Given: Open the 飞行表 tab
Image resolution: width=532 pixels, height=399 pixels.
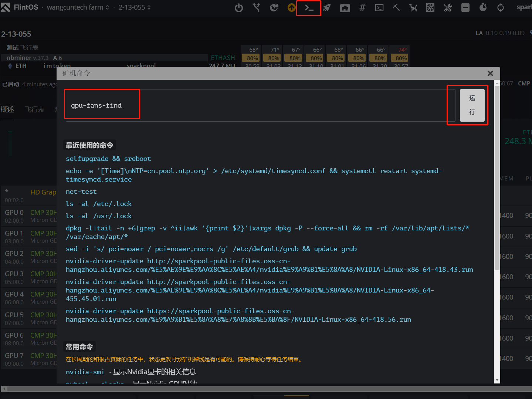Looking at the screenshot, I should click(34, 109).
